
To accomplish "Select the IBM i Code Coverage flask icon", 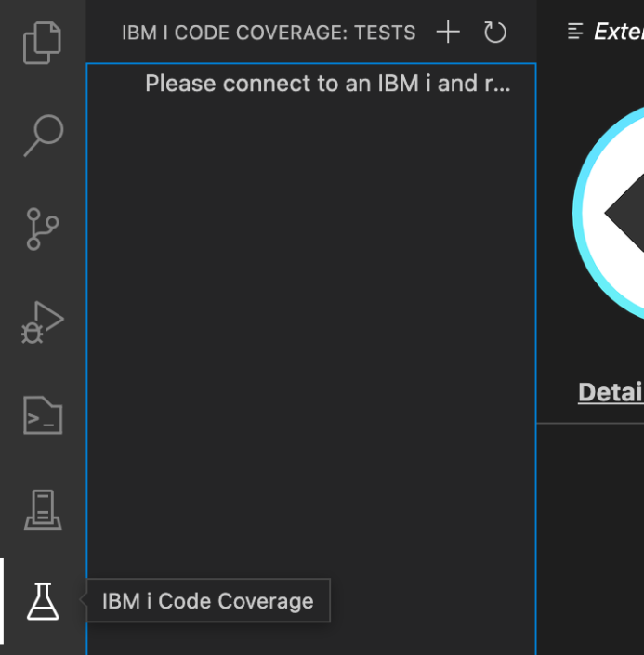I will [x=43, y=601].
